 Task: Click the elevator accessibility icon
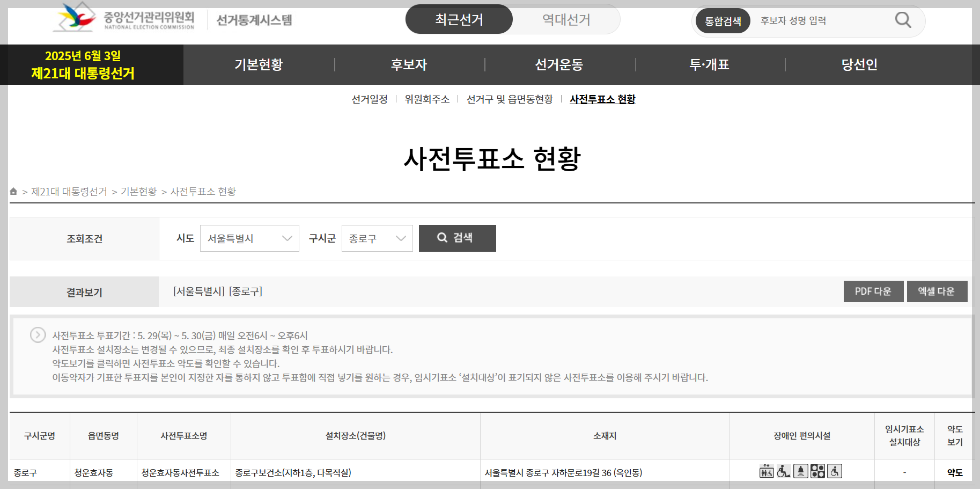click(767, 471)
